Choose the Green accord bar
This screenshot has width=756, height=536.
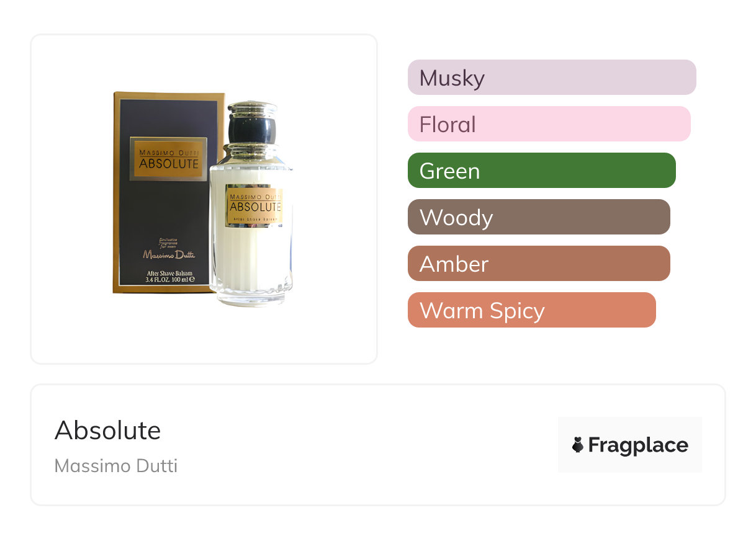point(542,171)
